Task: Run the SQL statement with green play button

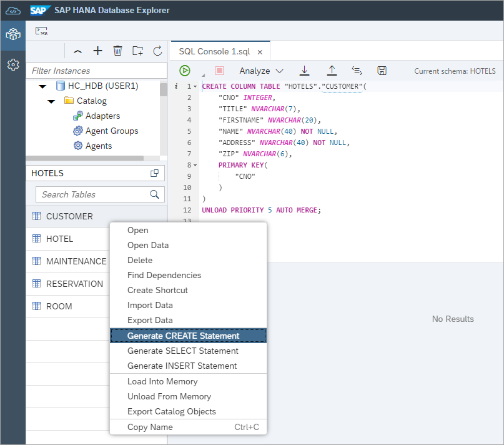Action: pyautogui.click(x=185, y=71)
